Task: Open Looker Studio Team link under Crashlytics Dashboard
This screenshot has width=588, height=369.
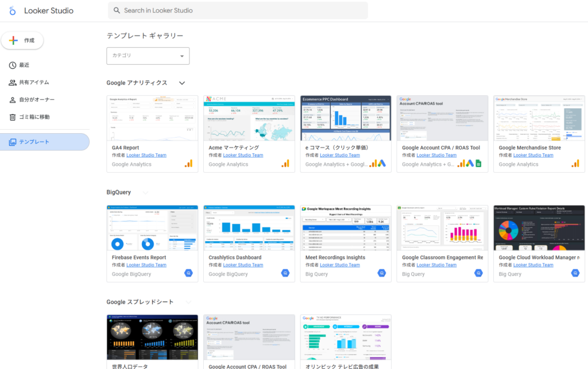Action: tap(243, 265)
